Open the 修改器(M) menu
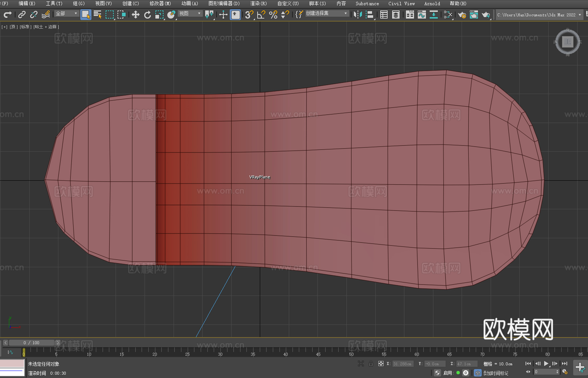This screenshot has width=588, height=378. pos(160,3)
